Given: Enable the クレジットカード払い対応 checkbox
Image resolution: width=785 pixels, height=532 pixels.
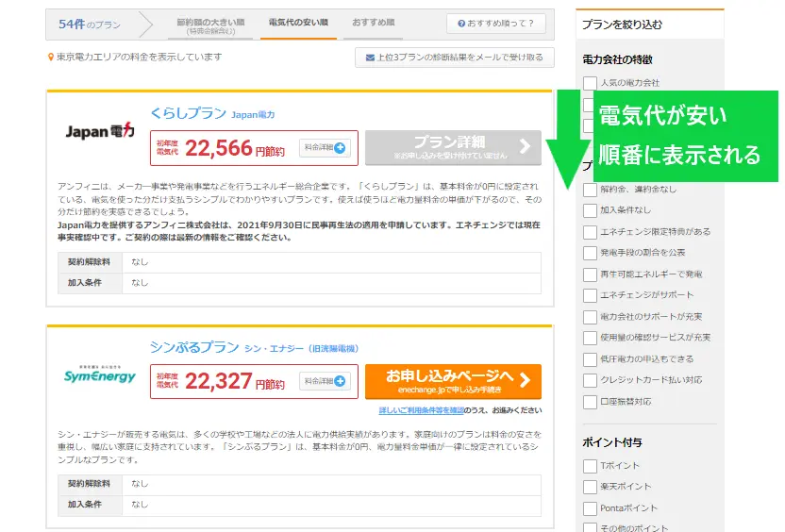Looking at the screenshot, I should (590, 380).
